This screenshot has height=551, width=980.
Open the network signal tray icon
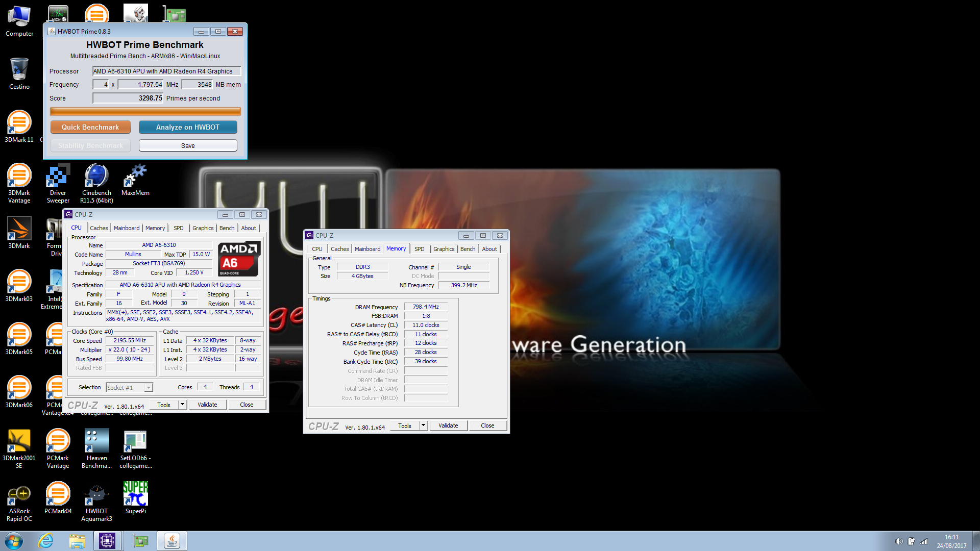click(x=924, y=541)
